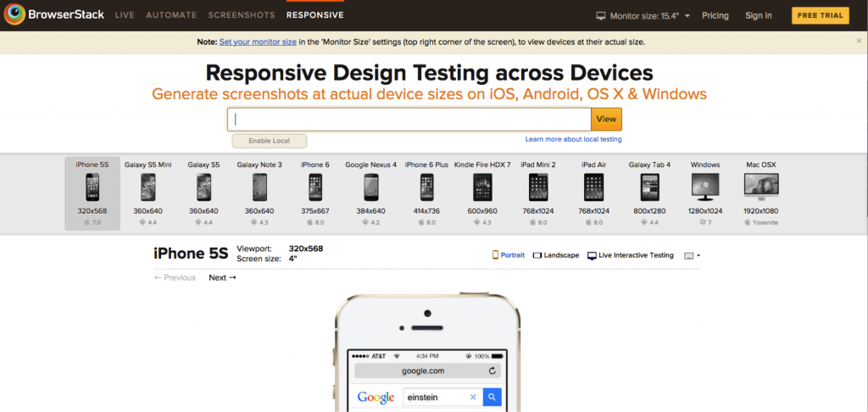Click the Free Trial button
Viewport: 868px width, 412px height.
point(820,15)
